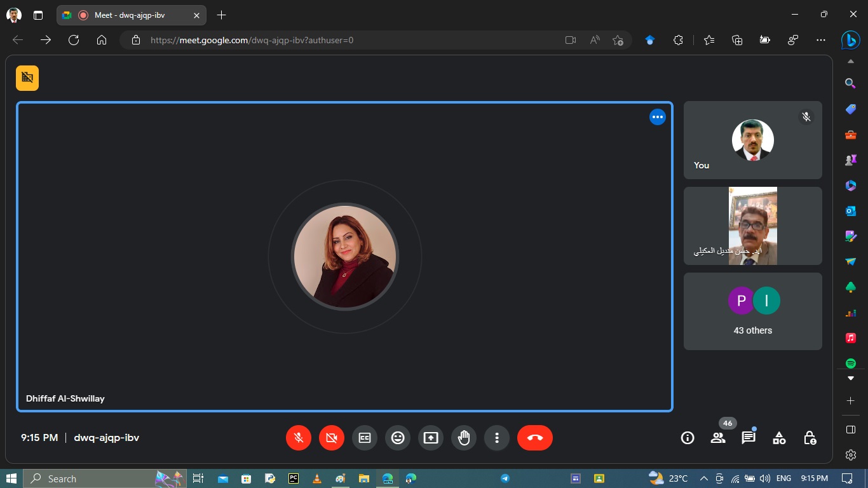This screenshot has height=488, width=868.
Task: Open the Telegram icon in the taskbar
Action: coord(505,478)
